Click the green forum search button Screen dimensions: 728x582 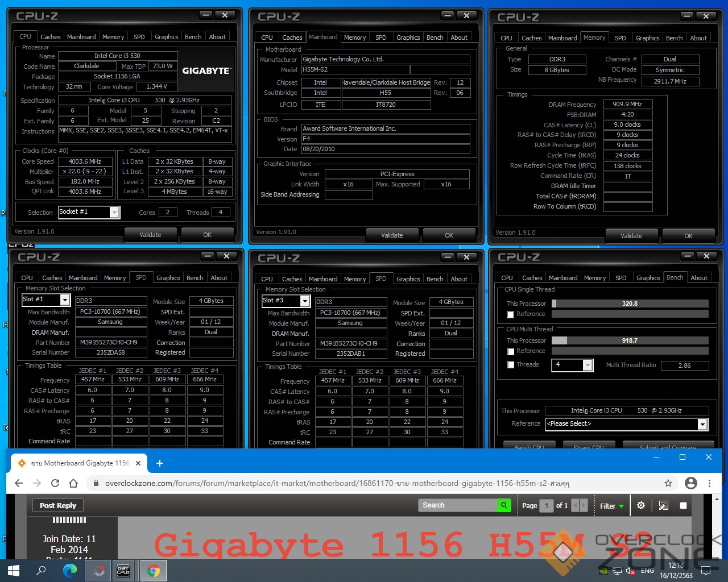click(x=504, y=505)
